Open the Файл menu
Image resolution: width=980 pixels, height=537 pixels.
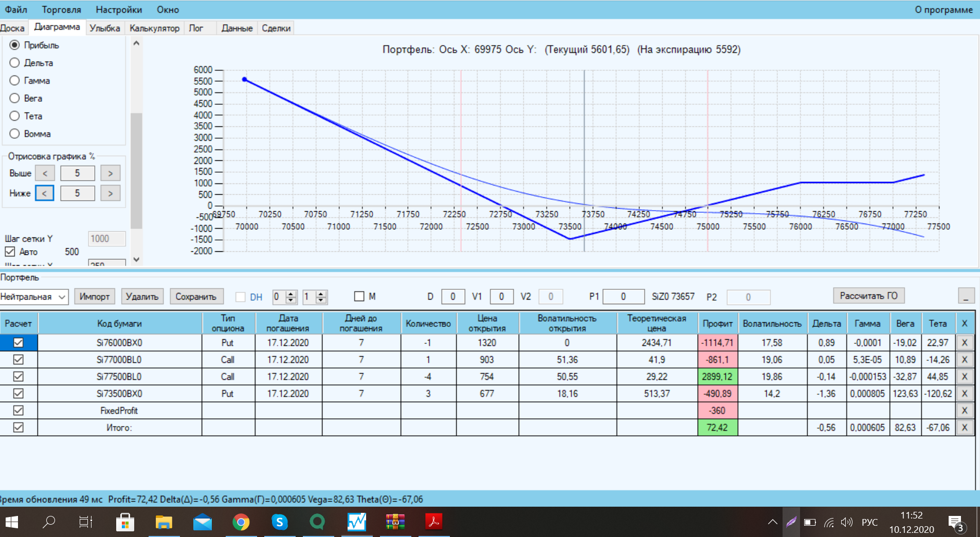(x=16, y=10)
